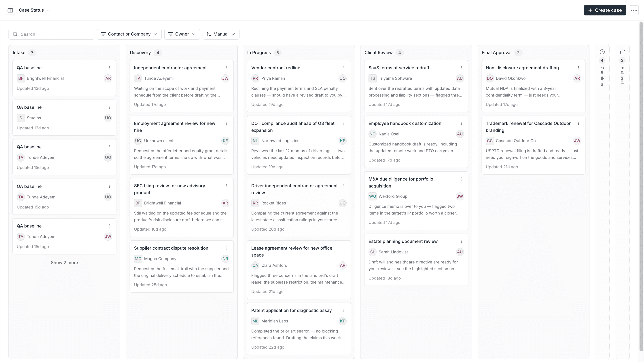Click Cascade Outdoor Co. company name
Viewport: 644px width, 362px height.
point(516,141)
